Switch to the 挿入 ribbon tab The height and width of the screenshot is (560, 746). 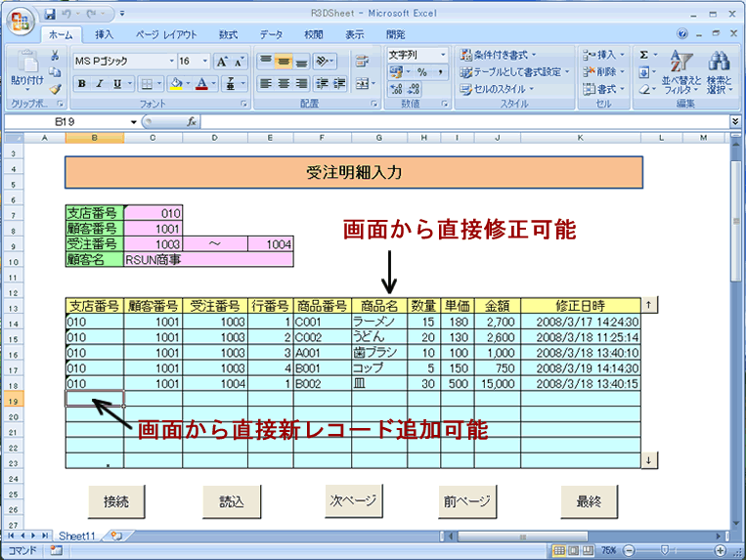point(105,34)
